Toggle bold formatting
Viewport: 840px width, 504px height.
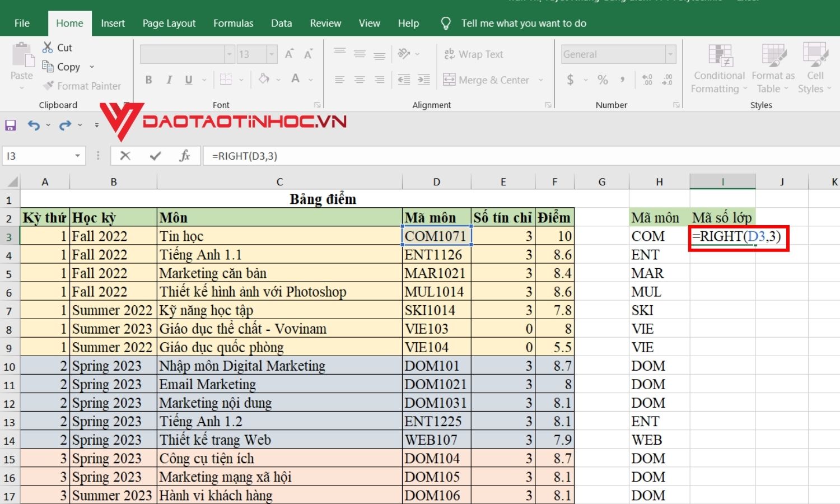click(148, 80)
